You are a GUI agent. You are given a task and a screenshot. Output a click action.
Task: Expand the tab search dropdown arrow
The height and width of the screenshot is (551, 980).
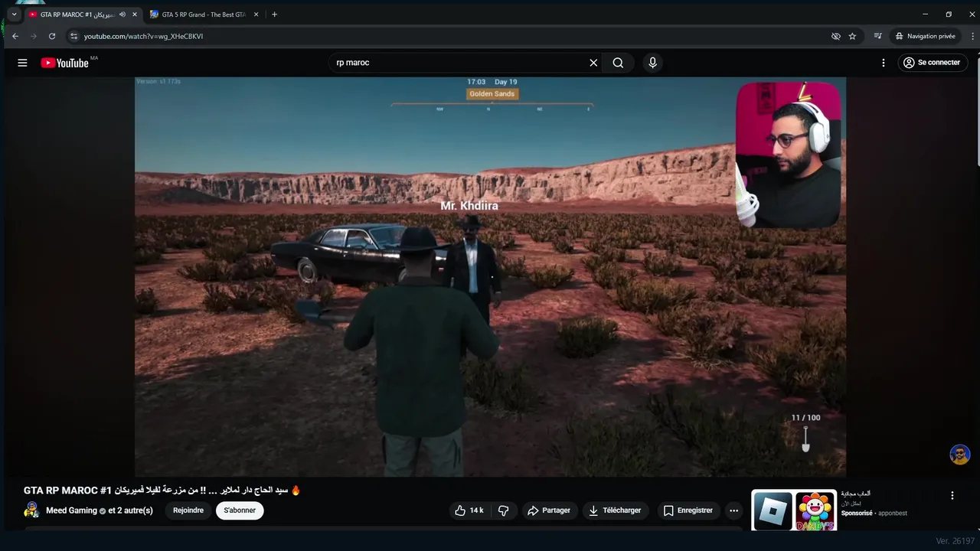tap(14, 15)
